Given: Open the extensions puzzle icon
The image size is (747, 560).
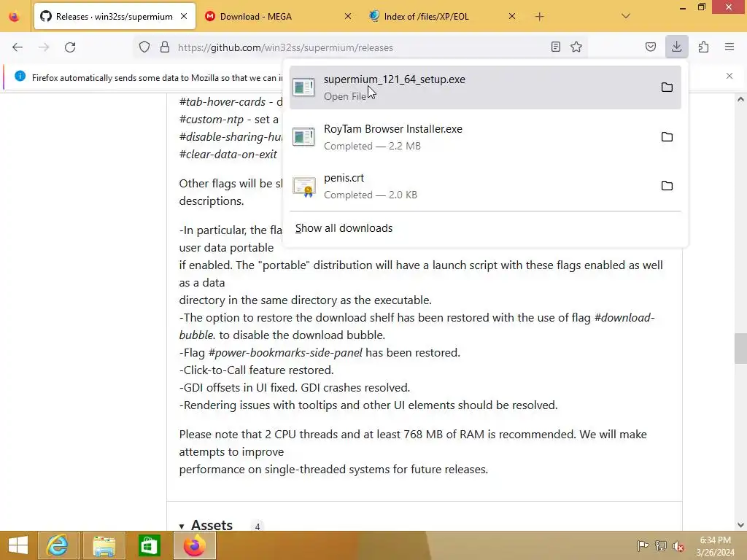Looking at the screenshot, I should tap(703, 47).
